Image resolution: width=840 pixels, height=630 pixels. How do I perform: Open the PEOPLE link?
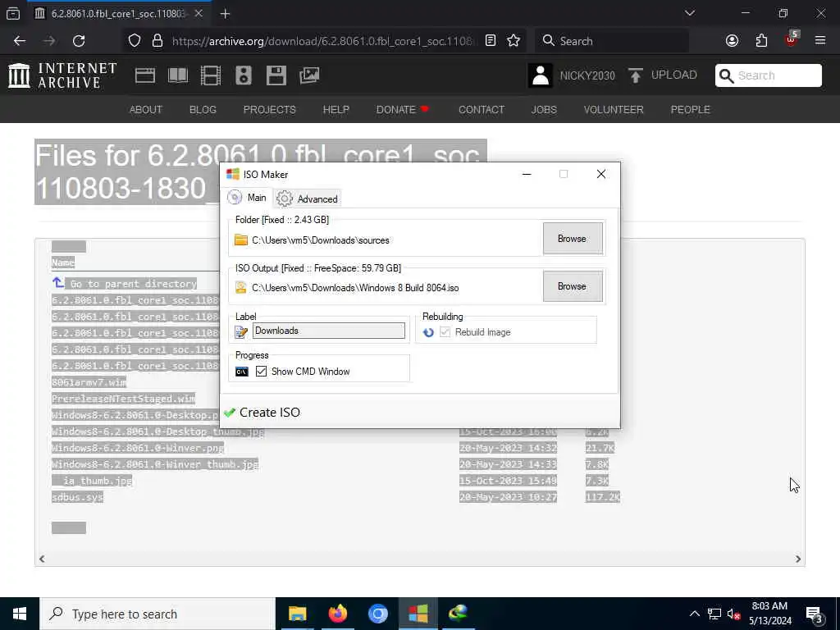pos(690,109)
